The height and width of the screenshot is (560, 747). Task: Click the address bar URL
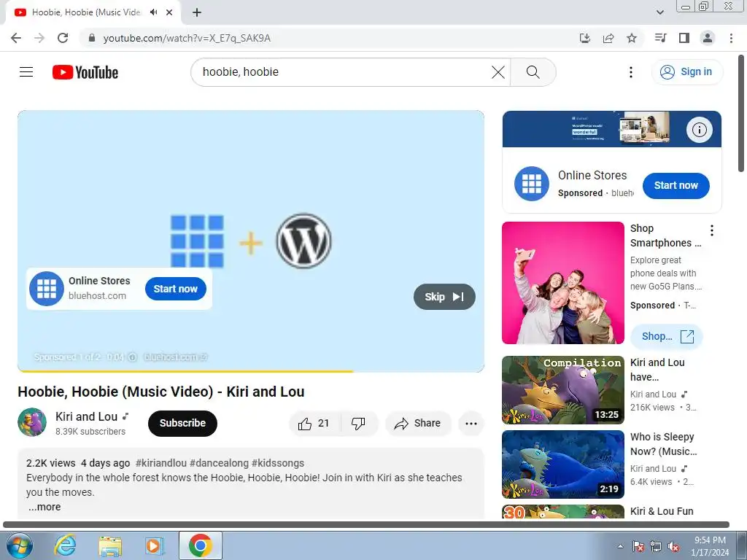coord(187,38)
